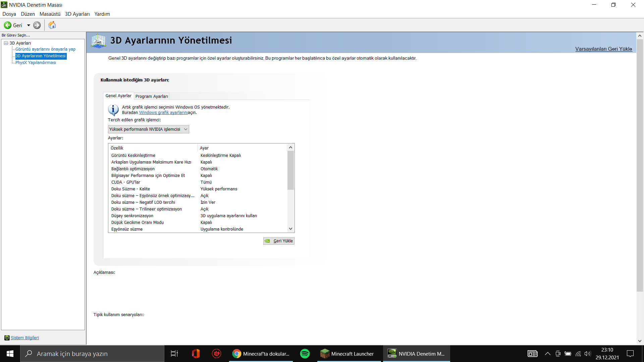Open Spotify from the taskbar
The width and height of the screenshot is (644, 362).
[305, 354]
